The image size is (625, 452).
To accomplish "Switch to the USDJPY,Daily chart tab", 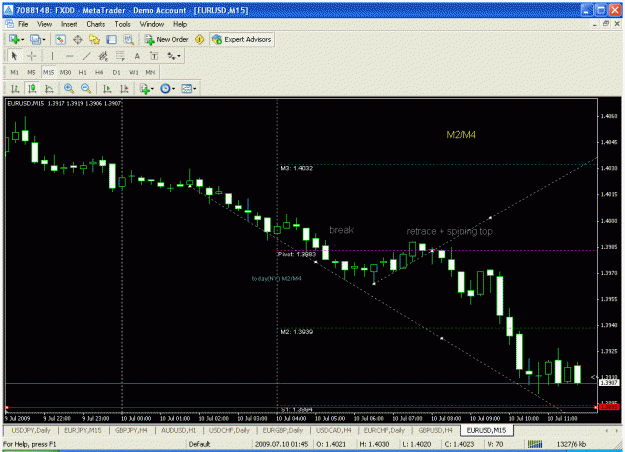I will [x=31, y=430].
